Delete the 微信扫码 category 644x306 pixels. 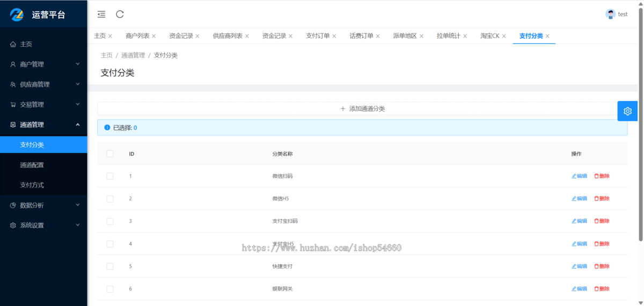[x=602, y=176]
